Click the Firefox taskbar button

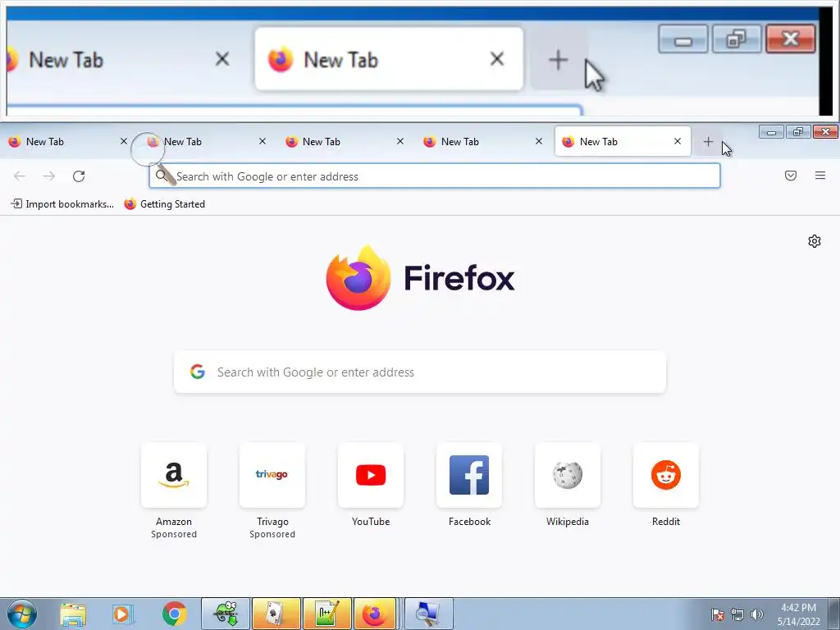tap(375, 614)
